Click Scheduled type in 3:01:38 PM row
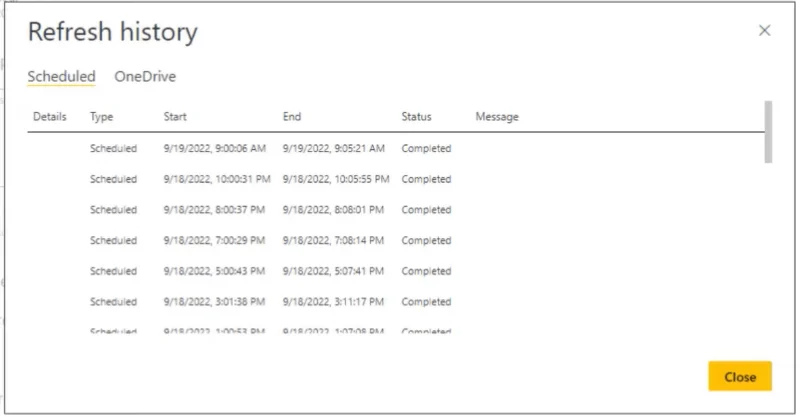The width and height of the screenshot is (800, 417). (113, 302)
